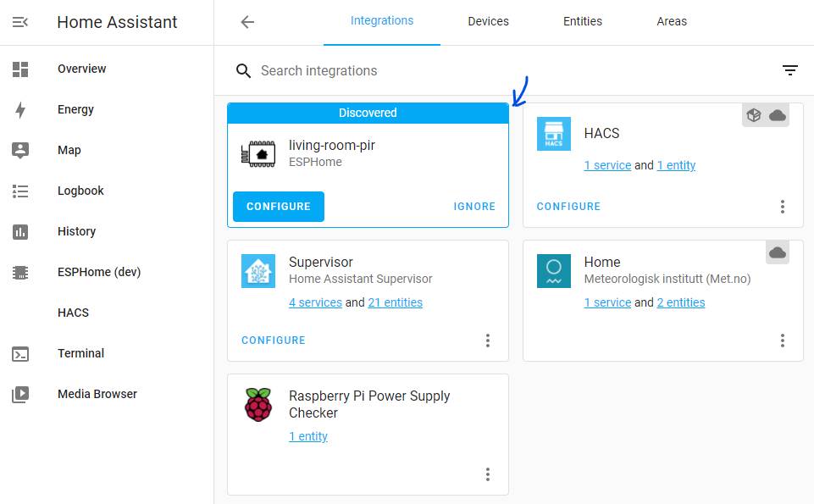This screenshot has width=814, height=504.
Task: Click the Media Browser play icon
Action: [20, 395]
